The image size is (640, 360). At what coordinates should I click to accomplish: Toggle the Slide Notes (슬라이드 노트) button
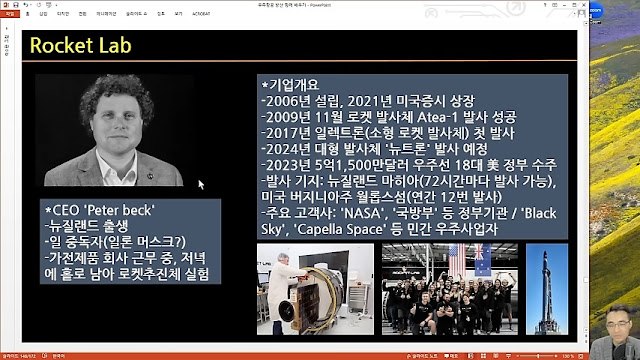click(422, 356)
